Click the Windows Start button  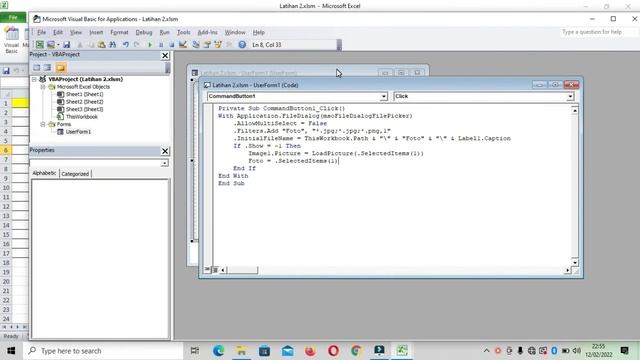(11, 351)
